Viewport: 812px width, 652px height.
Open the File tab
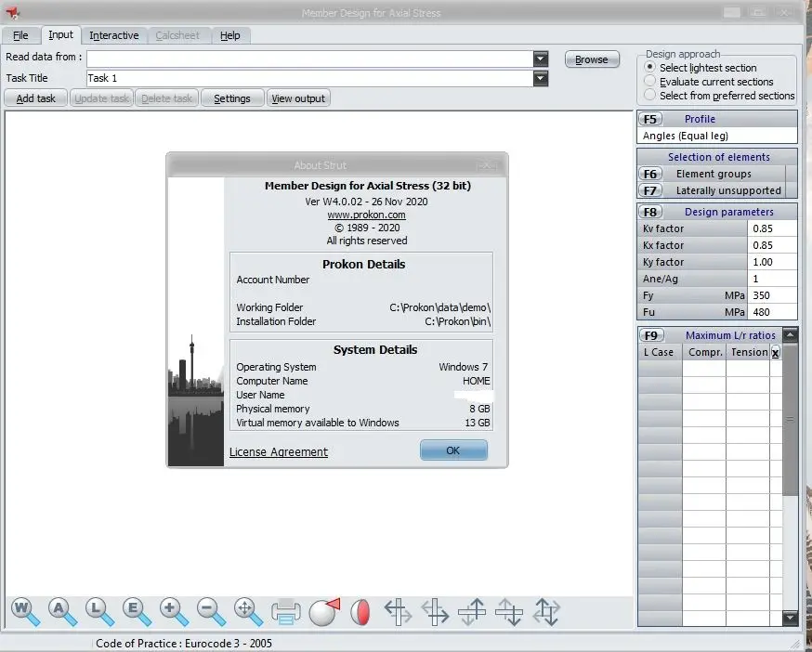point(20,35)
